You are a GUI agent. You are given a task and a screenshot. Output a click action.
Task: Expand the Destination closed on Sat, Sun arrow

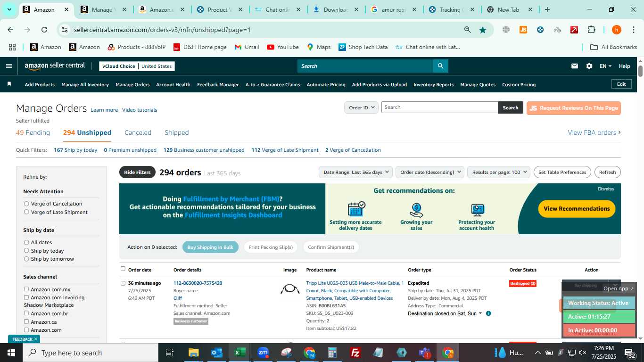point(480,313)
